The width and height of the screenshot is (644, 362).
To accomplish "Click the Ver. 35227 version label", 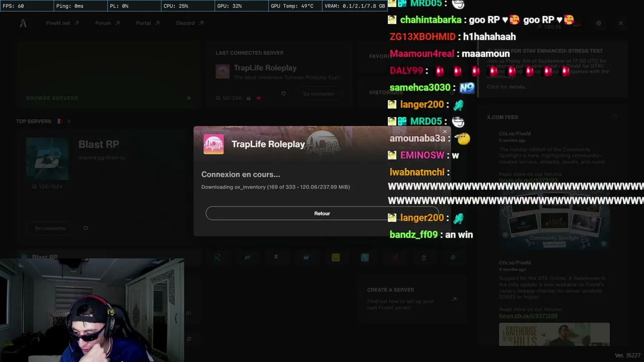I will pyautogui.click(x=627, y=355).
